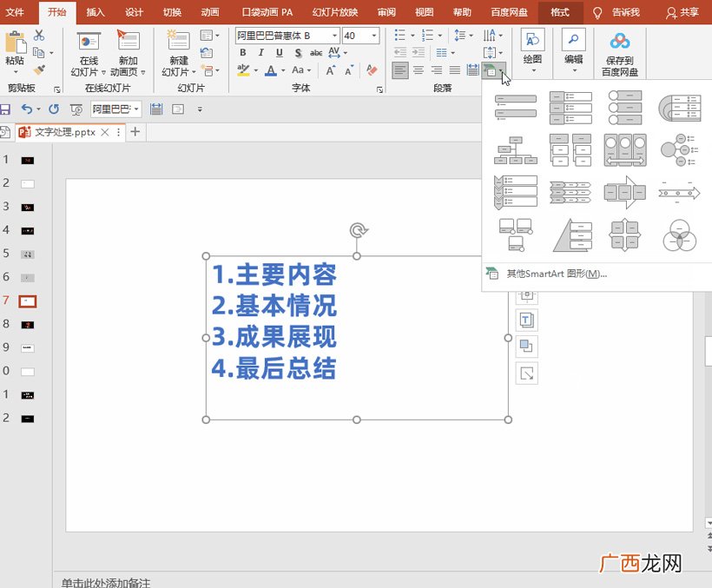Select the pyramid list SmartArt layout
The width and height of the screenshot is (712, 588).
tap(570, 235)
